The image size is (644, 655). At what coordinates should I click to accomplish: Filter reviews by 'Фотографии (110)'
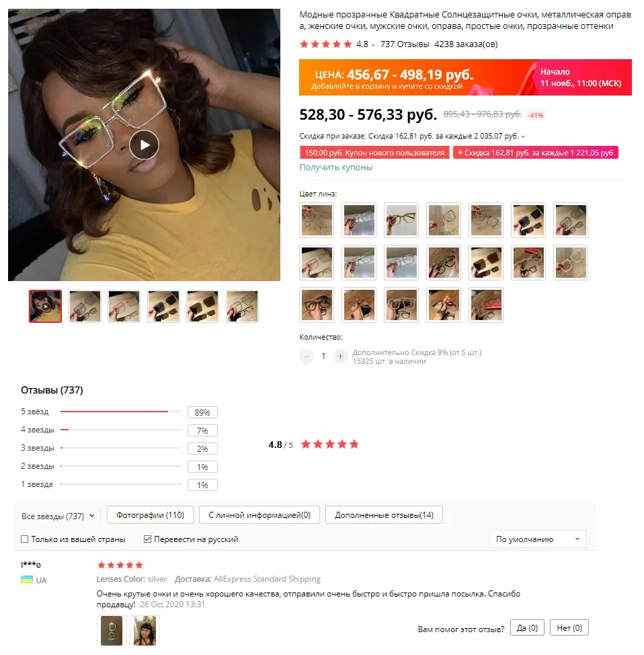[151, 515]
